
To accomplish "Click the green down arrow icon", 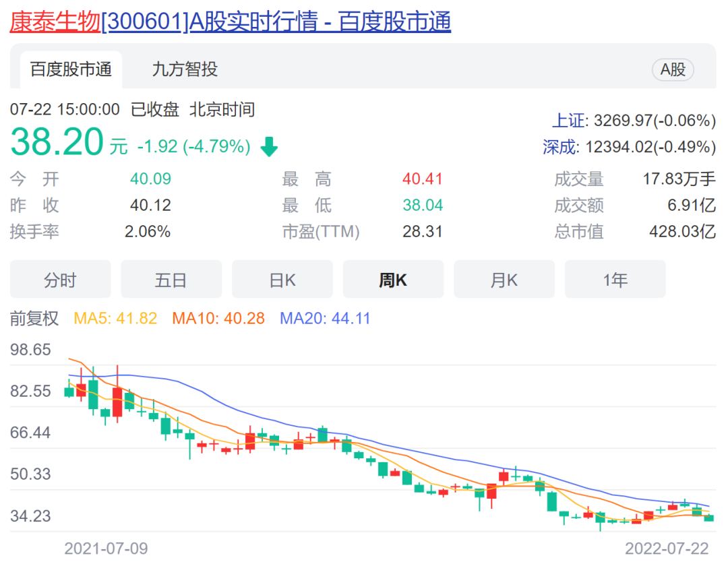I will [269, 147].
